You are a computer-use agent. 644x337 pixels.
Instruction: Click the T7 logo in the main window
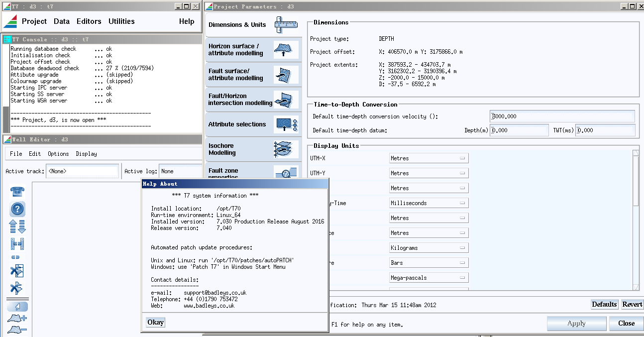pos(10,21)
